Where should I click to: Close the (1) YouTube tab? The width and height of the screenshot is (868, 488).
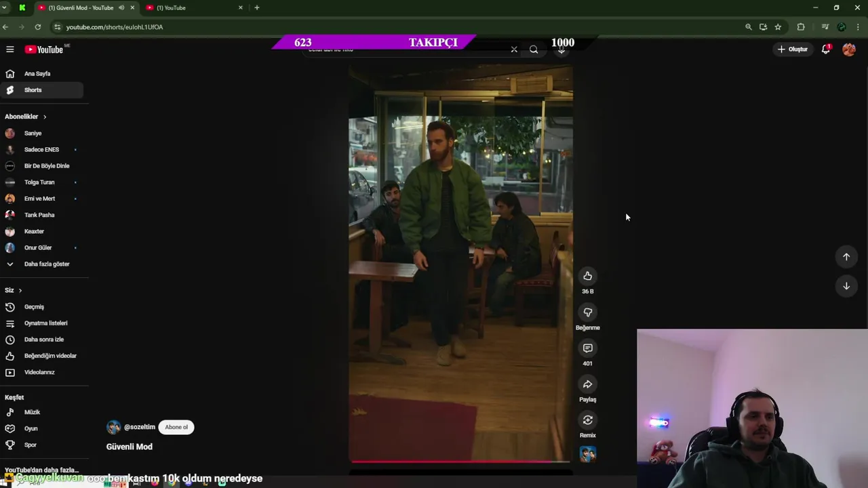240,7
